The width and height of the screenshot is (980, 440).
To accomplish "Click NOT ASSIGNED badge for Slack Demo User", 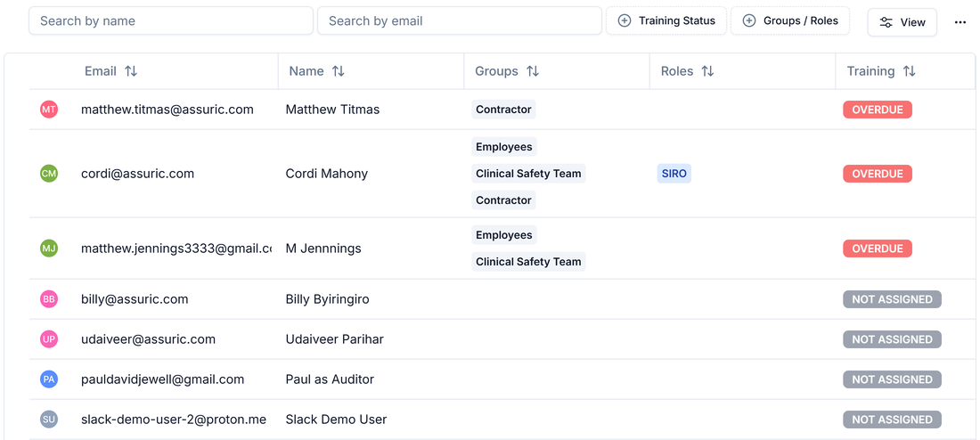I will [892, 420].
